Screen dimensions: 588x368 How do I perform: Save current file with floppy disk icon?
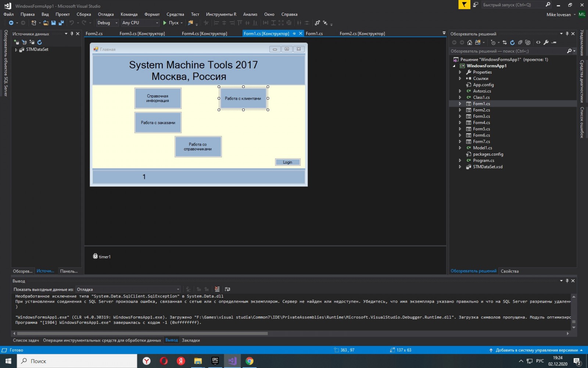click(53, 23)
